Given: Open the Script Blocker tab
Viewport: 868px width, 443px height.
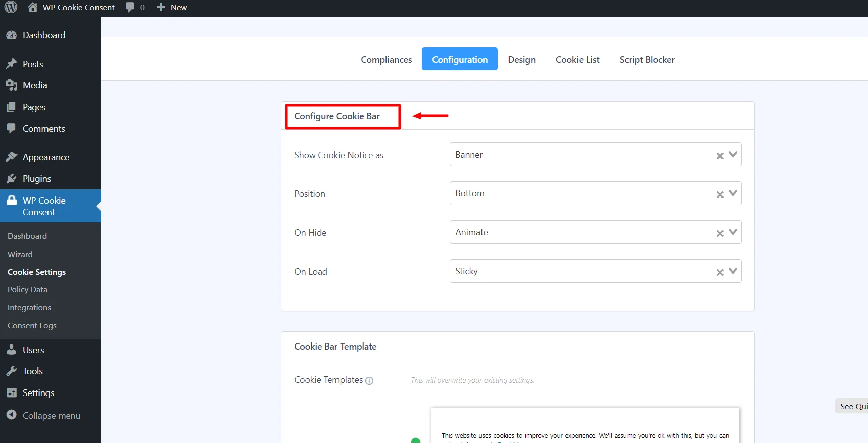Looking at the screenshot, I should coord(647,59).
